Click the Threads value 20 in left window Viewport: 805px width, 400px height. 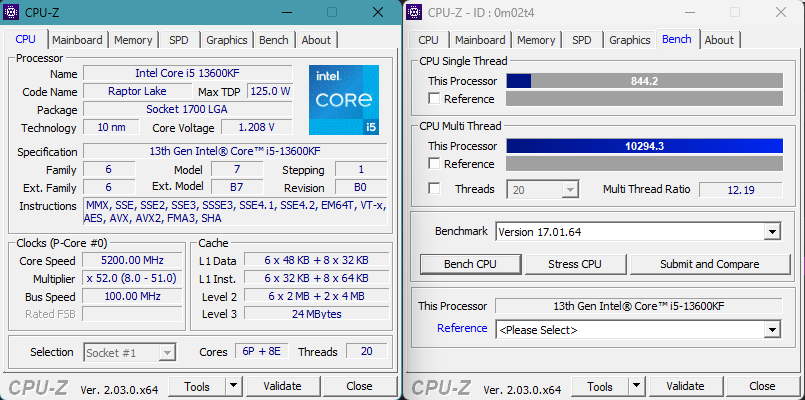[367, 351]
